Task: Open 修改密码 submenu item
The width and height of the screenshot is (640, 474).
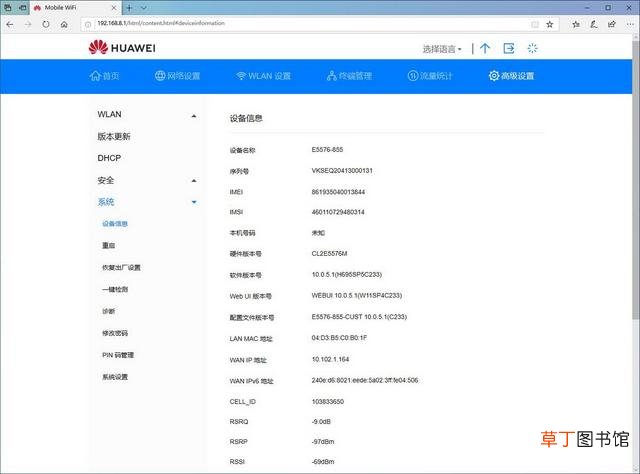Action: point(115,333)
